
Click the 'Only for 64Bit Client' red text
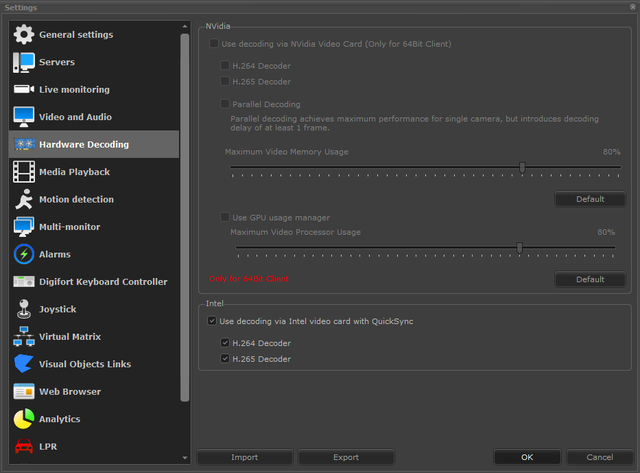pos(249,279)
